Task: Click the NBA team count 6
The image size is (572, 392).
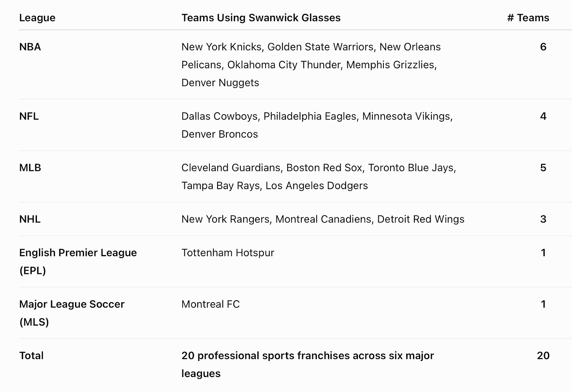Action: 543,47
